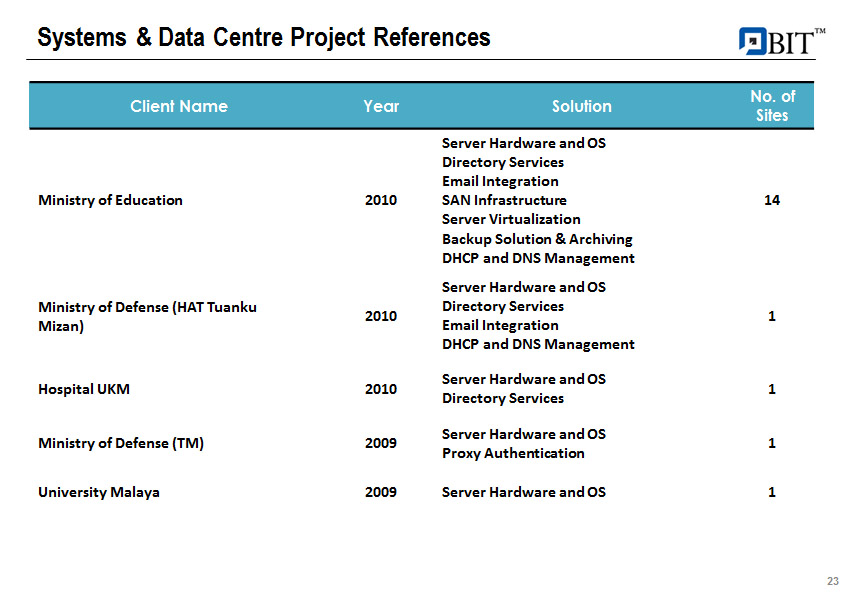Select the Ministry of Defense (HAT Tuanku Mizan) entry
This screenshot has width=842, height=596.
coord(147,316)
